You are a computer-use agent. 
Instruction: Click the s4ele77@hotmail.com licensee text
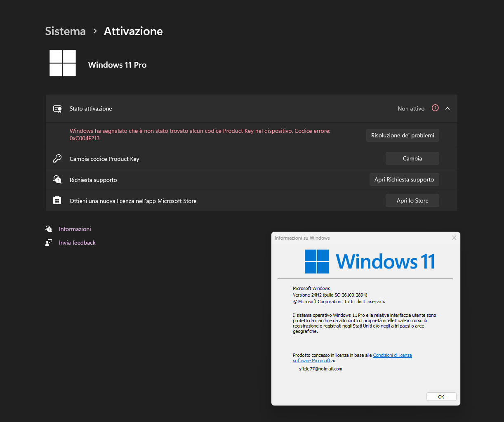320,369
